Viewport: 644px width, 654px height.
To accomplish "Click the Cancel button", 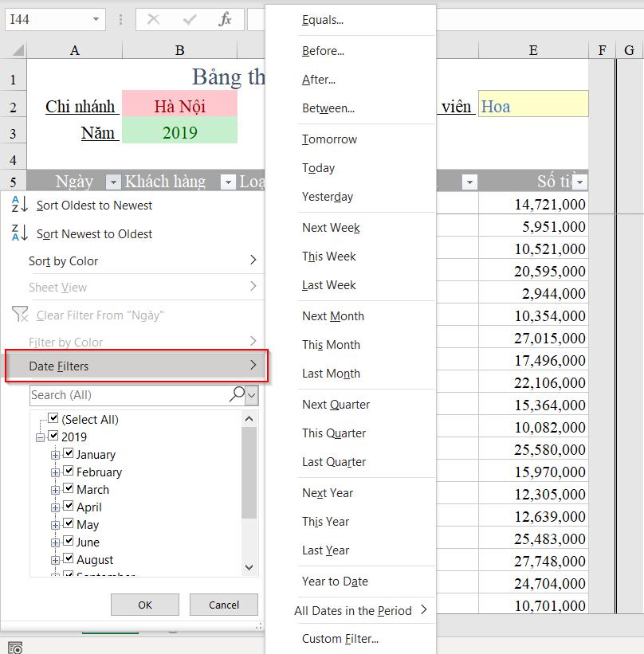I will [223, 605].
